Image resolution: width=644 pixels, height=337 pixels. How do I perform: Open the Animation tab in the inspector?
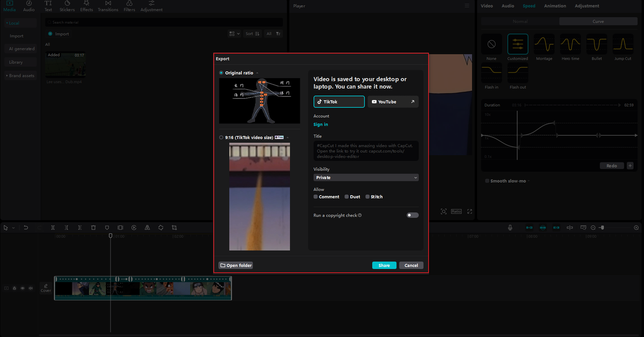tap(555, 6)
